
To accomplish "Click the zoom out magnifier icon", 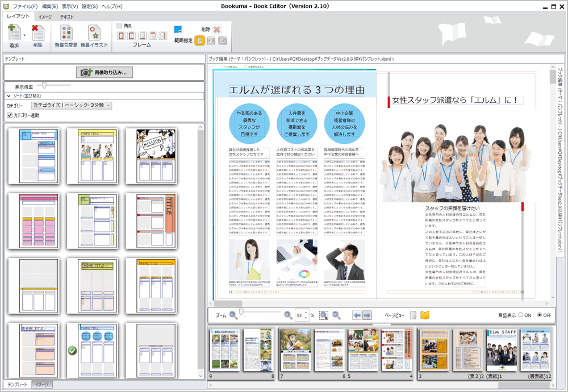I will pyautogui.click(x=232, y=315).
